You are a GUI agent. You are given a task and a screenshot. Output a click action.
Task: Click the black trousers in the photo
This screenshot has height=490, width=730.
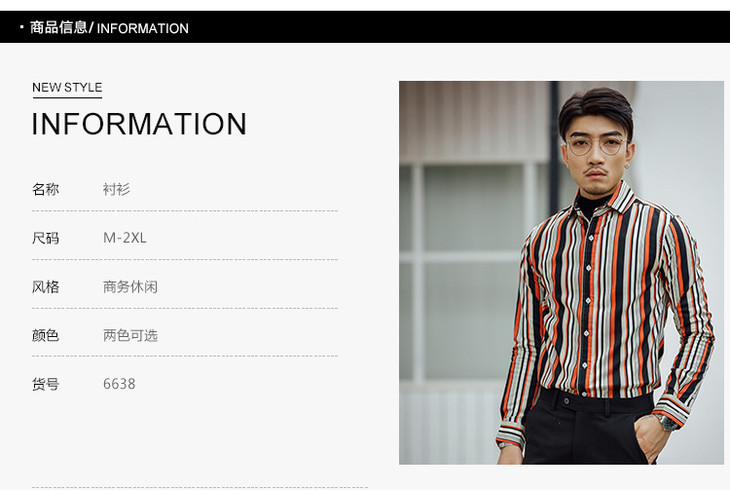[590, 428]
